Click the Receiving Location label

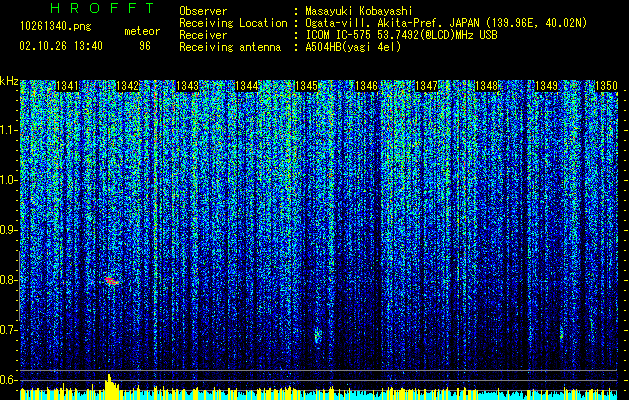pos(233,23)
